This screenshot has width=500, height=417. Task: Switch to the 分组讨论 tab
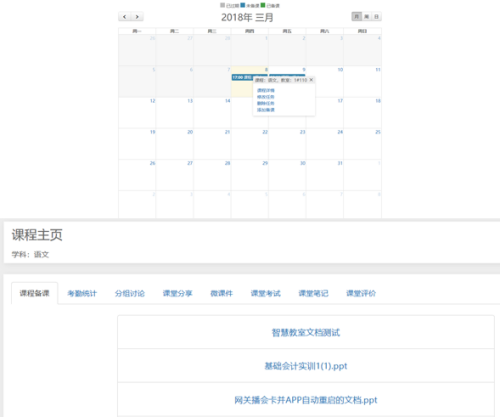(130, 293)
